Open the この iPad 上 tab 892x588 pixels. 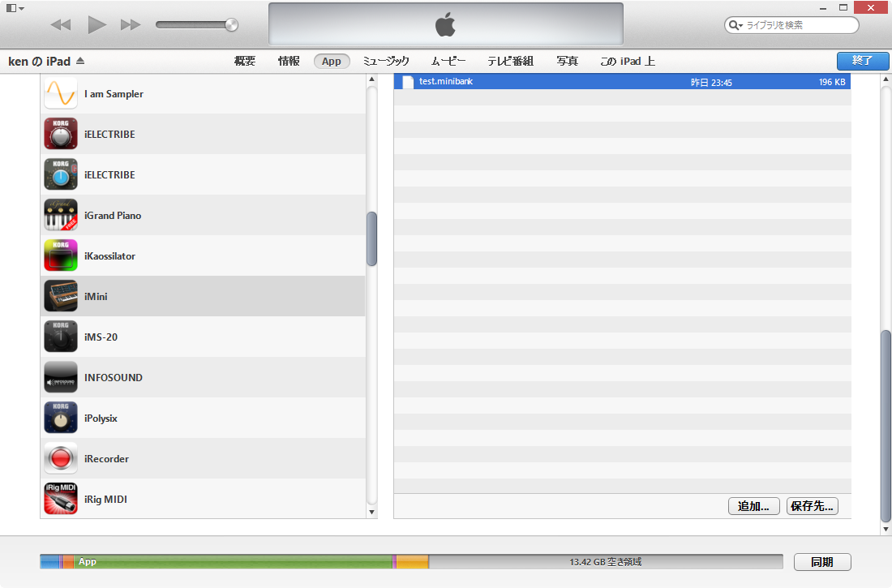tap(628, 61)
